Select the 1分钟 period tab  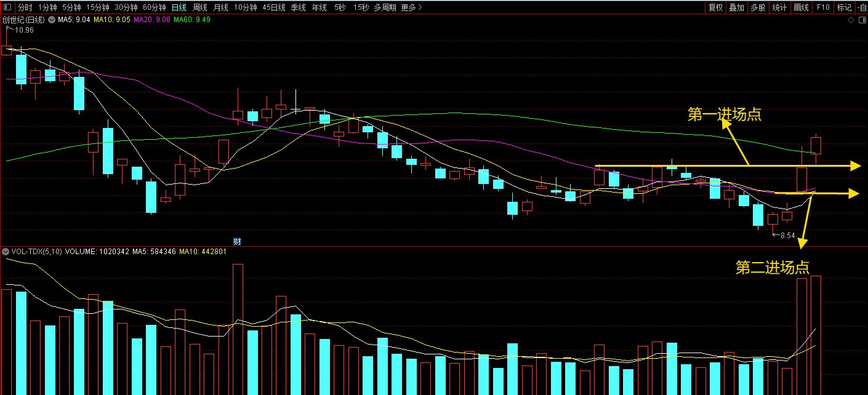(47, 7)
